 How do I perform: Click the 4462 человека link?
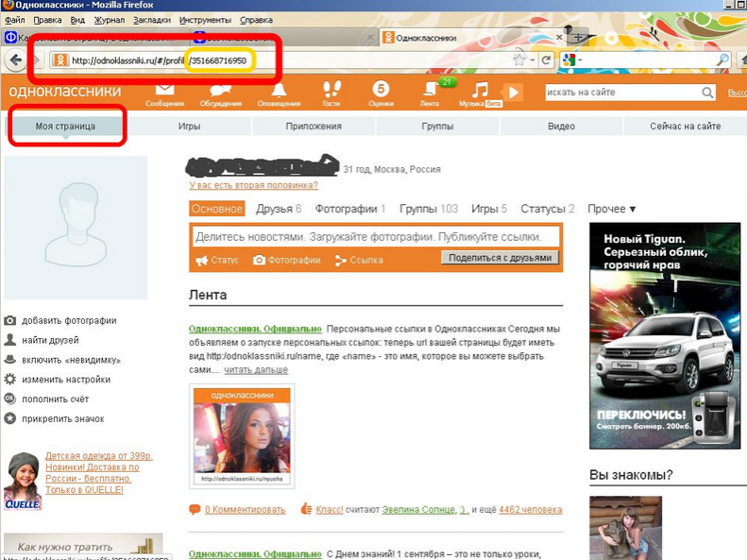coord(530,510)
